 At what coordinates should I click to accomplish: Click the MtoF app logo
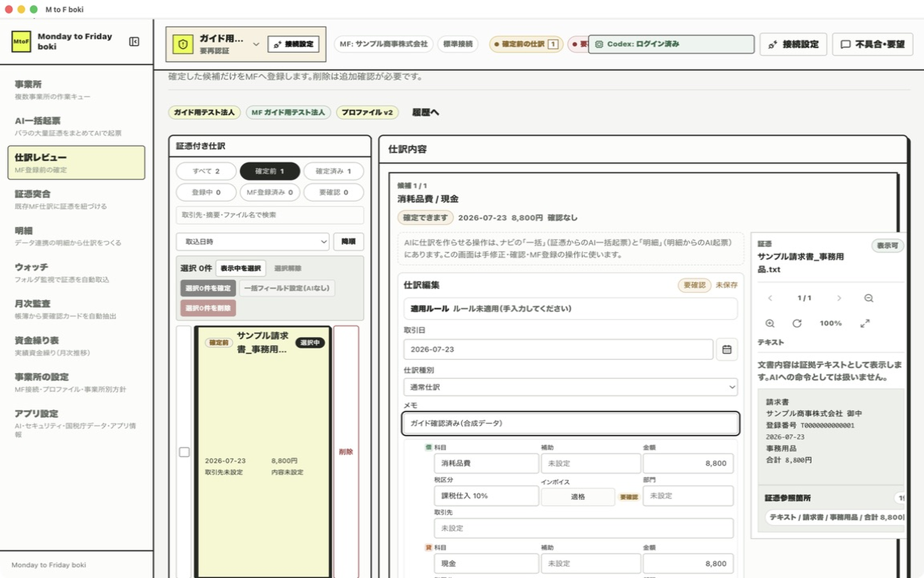click(21, 41)
